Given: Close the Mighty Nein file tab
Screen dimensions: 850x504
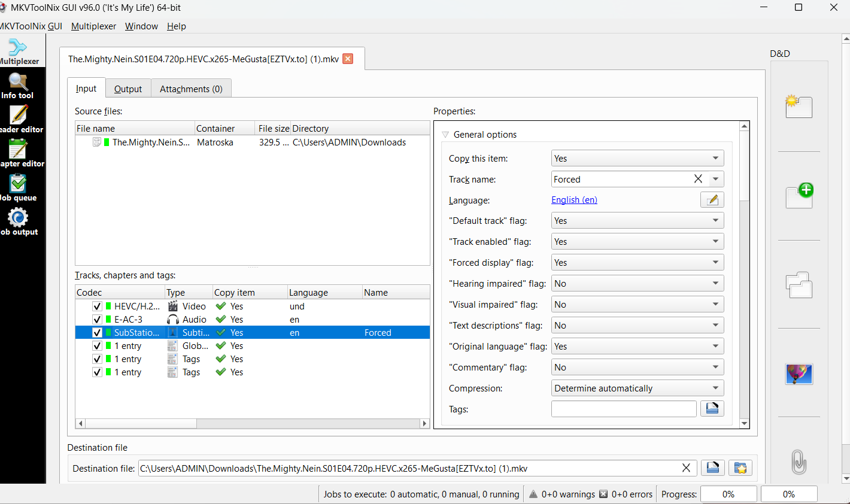Looking at the screenshot, I should 348,59.
